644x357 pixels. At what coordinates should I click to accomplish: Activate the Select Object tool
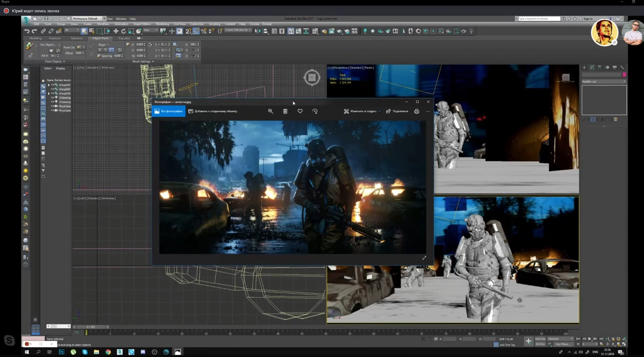pyautogui.click(x=84, y=31)
